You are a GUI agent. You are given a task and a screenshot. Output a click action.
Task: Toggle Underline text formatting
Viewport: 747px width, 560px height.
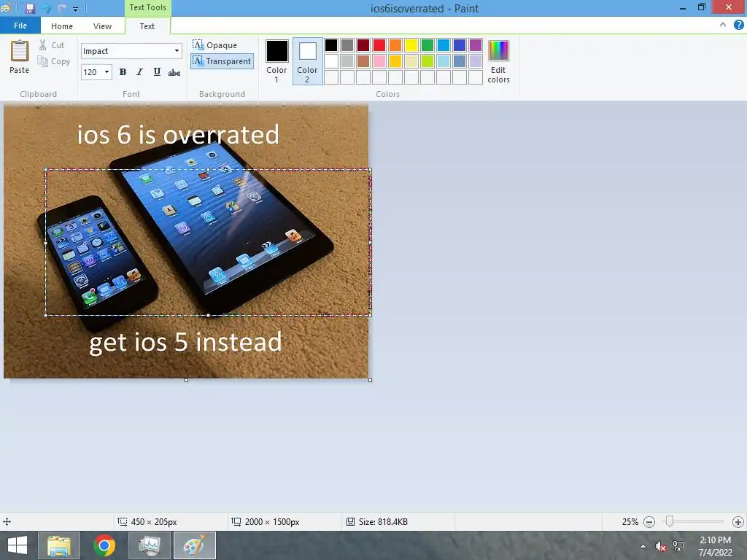point(157,72)
